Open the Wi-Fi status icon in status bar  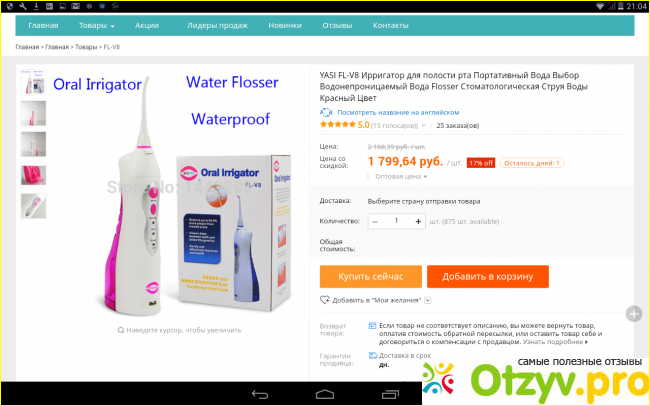[x=599, y=6]
